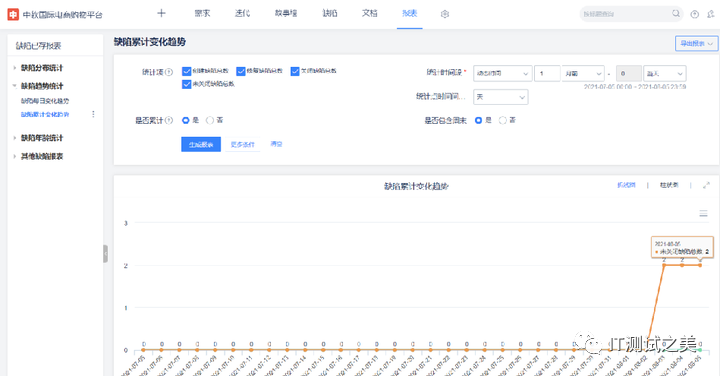Open the chart hamburger menu icon
Screen dimensions: 720x376
pos(703,213)
